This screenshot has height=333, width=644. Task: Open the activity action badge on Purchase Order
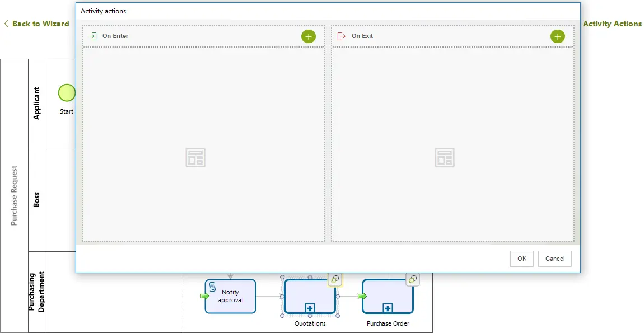413,280
